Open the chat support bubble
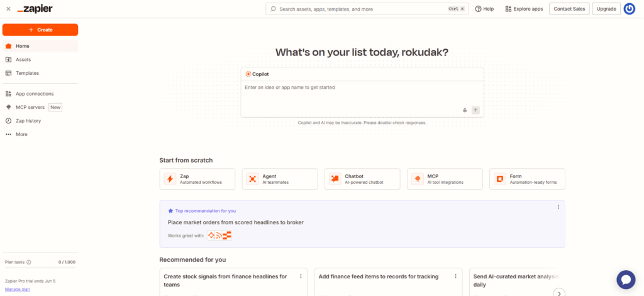 [x=626, y=280]
